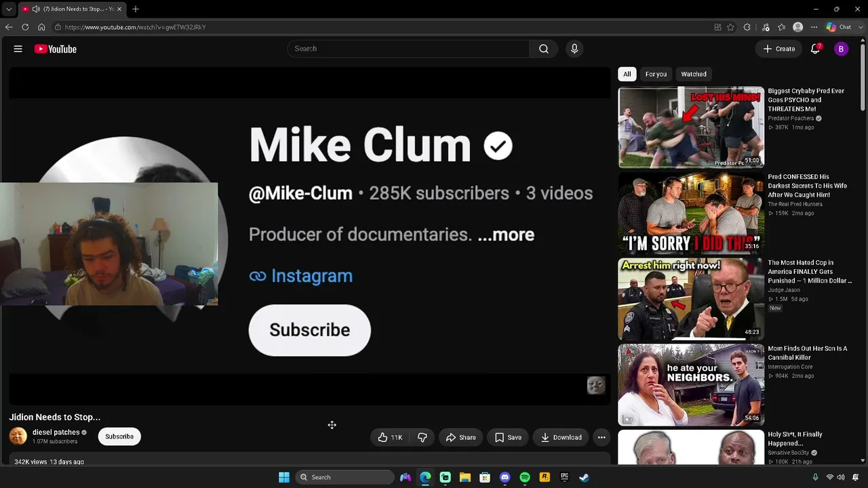Image resolution: width=868 pixels, height=488 pixels.
Task: Click the browser address bar URL
Action: [135, 27]
